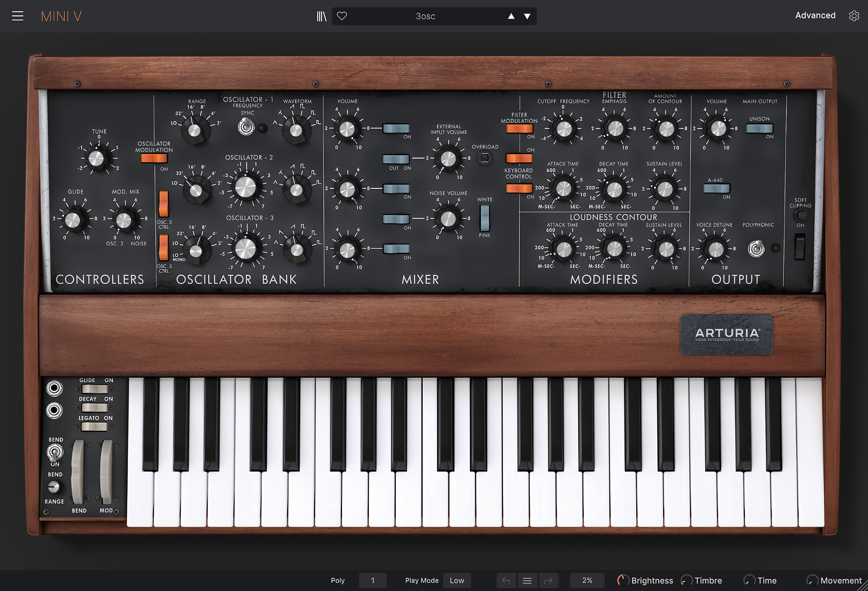Select the previous preset with up arrow
Image resolution: width=868 pixels, height=591 pixels.
point(511,17)
